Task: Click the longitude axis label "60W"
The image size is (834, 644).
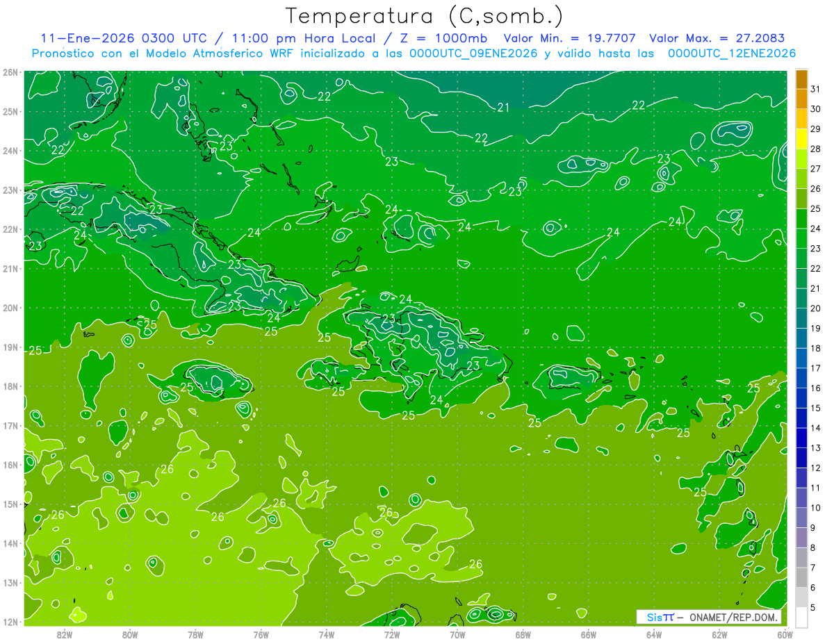Action: 785,635
